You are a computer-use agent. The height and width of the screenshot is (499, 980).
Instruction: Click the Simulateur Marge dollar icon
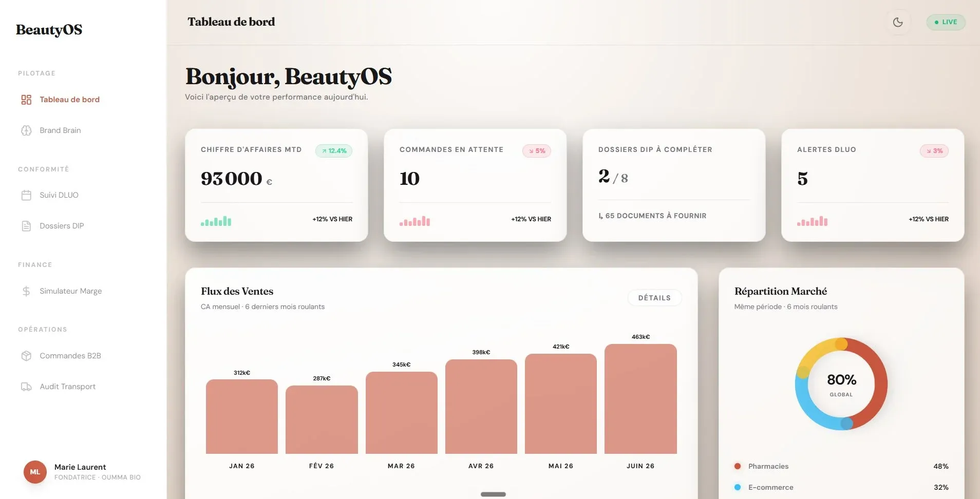tap(26, 291)
